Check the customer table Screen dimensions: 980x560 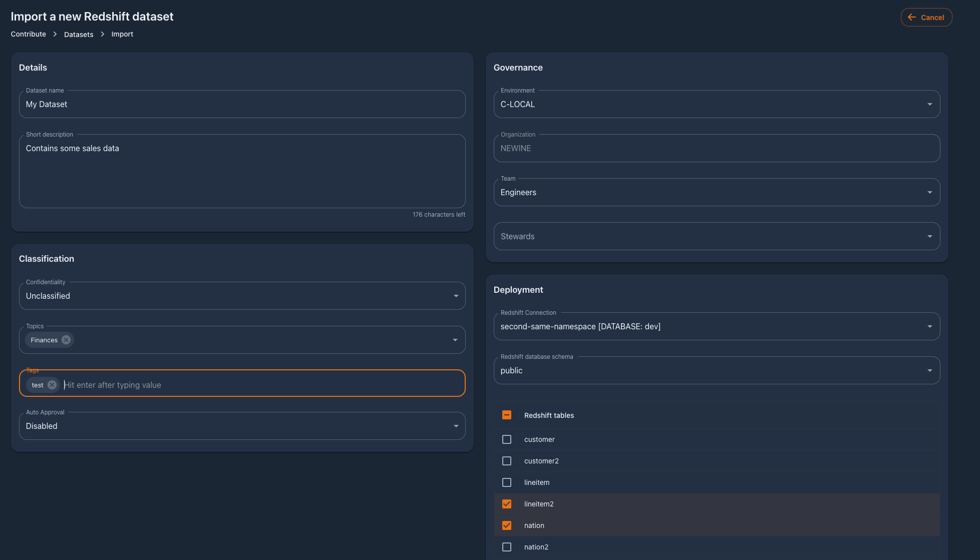tap(507, 439)
